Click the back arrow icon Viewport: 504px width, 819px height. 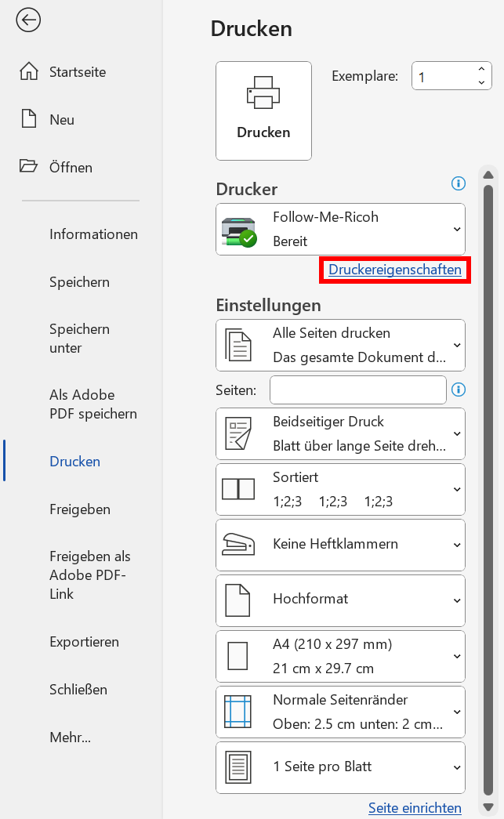28,20
